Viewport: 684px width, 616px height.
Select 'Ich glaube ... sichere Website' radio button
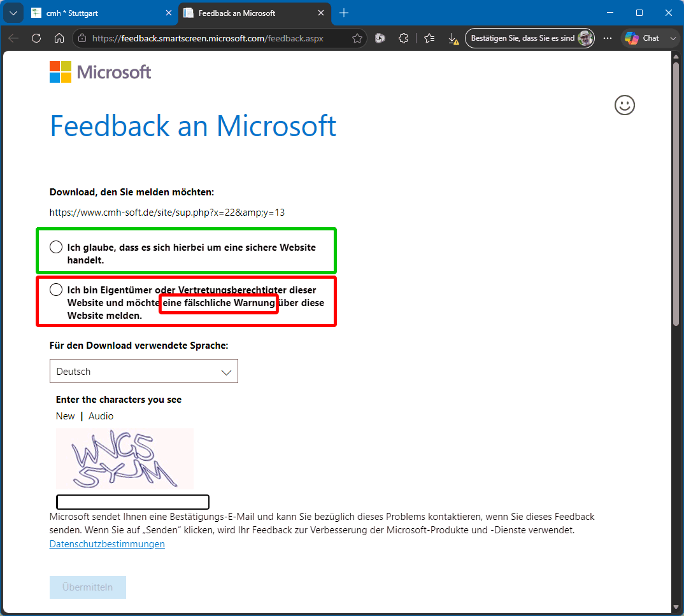click(56, 247)
